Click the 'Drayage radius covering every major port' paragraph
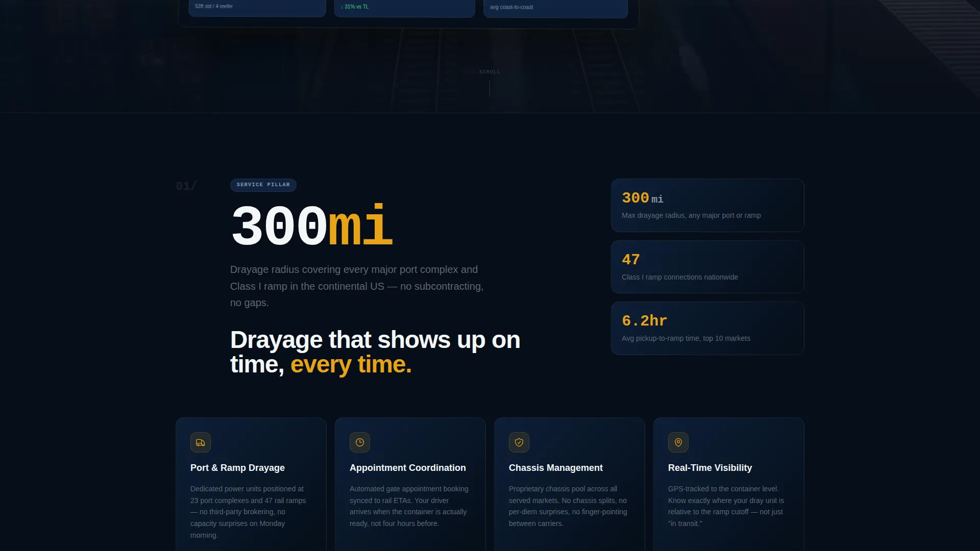Screen dimensions: 980x551 [x=357, y=286]
